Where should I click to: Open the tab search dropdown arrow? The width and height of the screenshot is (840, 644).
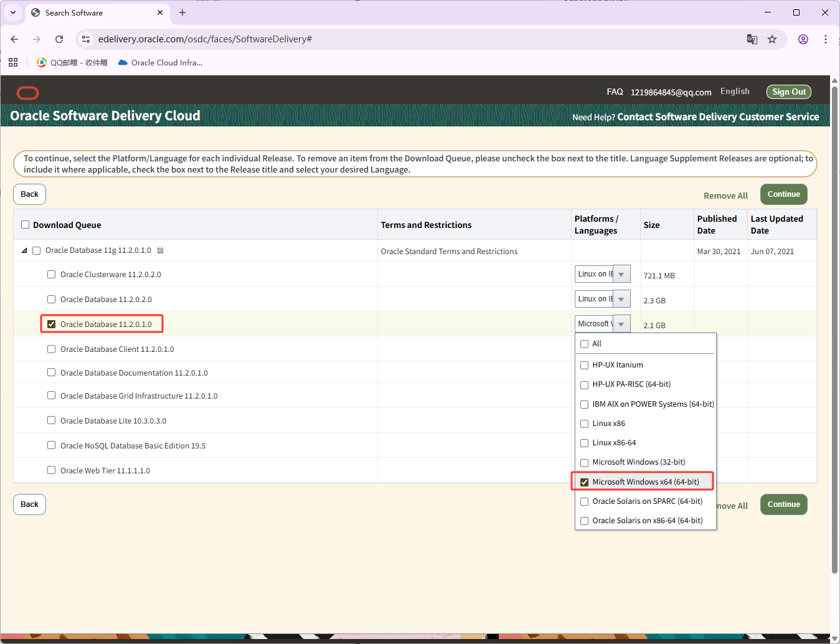point(13,12)
